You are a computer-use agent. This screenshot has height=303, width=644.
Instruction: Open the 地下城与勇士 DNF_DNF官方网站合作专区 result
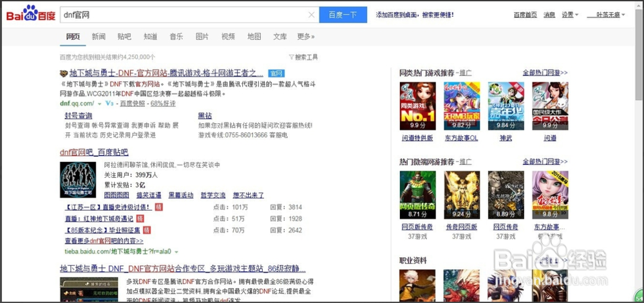pyautogui.click(x=183, y=269)
